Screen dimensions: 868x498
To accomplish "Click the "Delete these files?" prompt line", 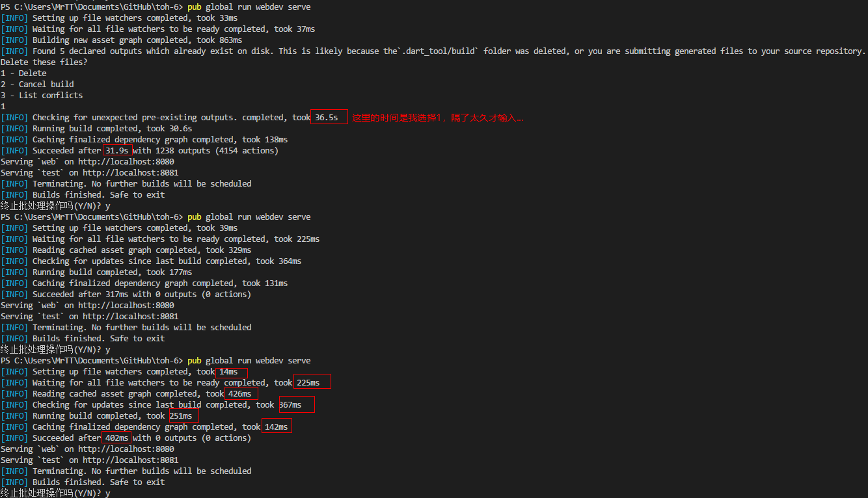I will click(x=44, y=62).
